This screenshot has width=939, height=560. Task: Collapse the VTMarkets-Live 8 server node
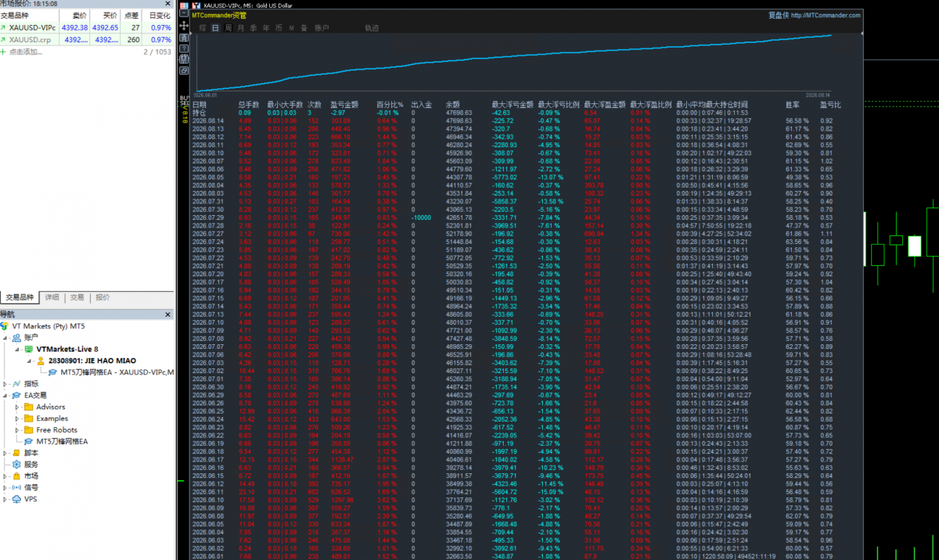pos(17,349)
